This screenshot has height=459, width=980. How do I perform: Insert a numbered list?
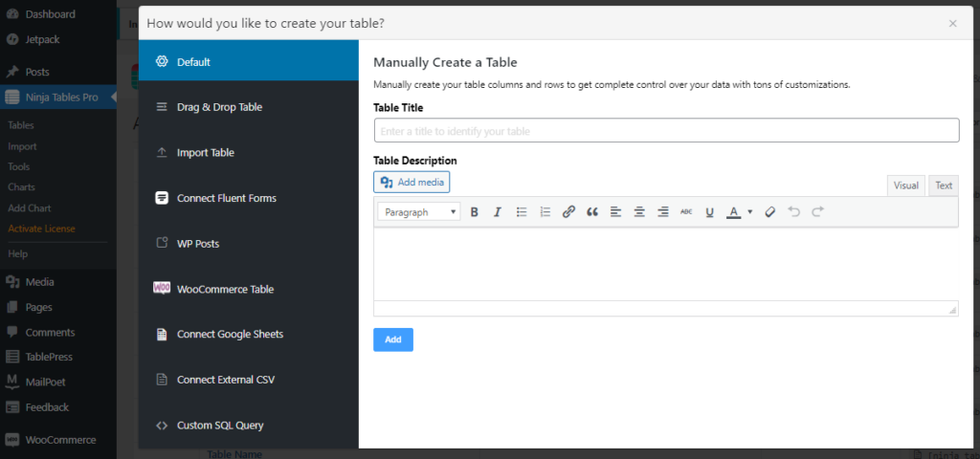(545, 211)
